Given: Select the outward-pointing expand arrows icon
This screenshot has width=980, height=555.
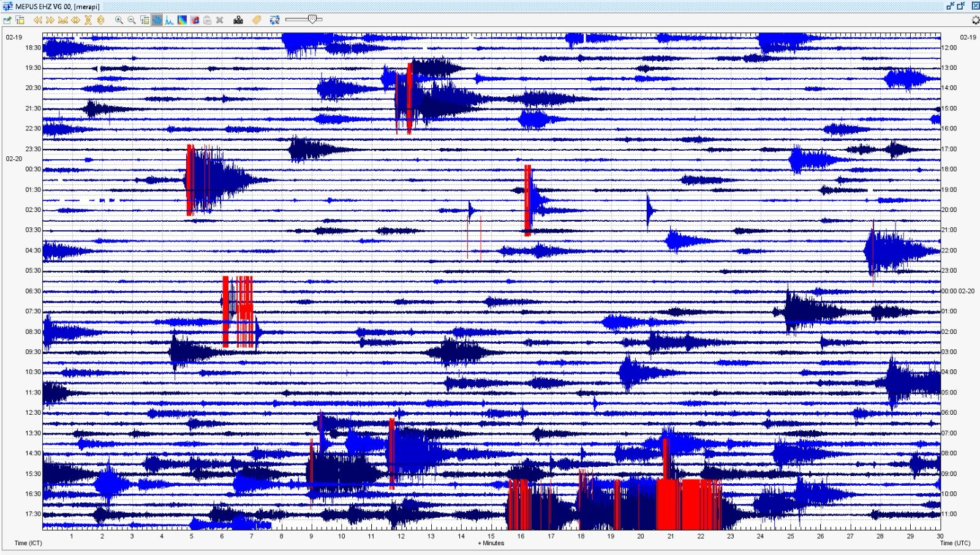Looking at the screenshot, I should (x=76, y=19).
